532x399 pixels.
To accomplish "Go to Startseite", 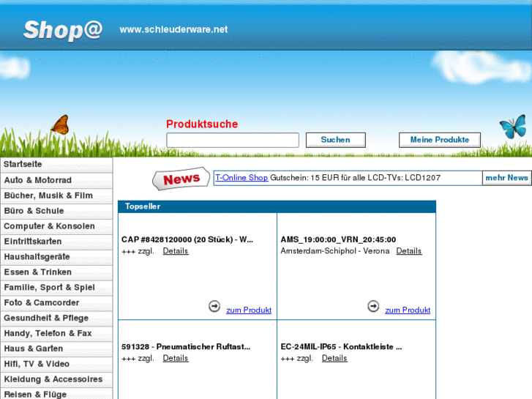I will point(56,164).
